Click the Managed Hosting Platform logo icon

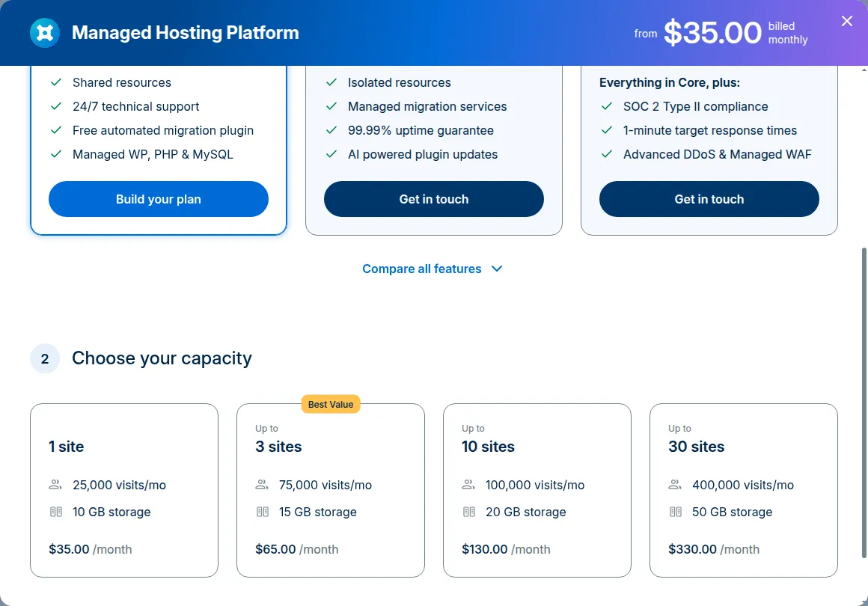[x=45, y=33]
